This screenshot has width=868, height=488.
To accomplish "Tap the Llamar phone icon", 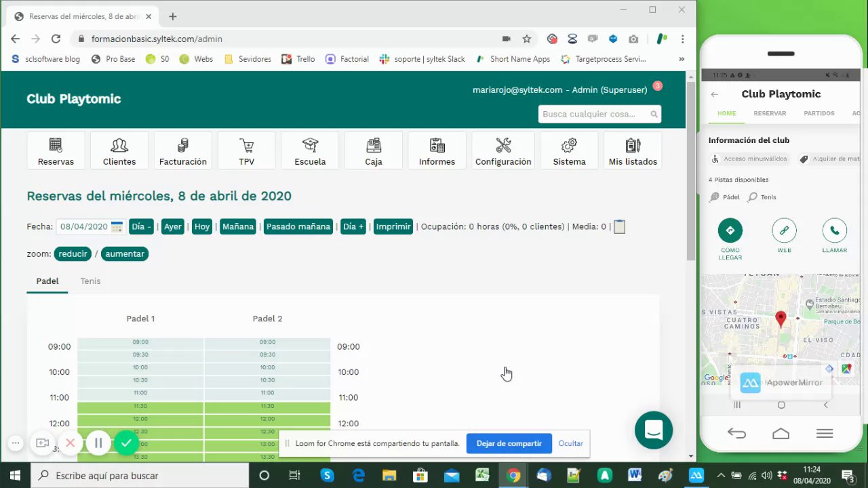I will click(x=834, y=230).
